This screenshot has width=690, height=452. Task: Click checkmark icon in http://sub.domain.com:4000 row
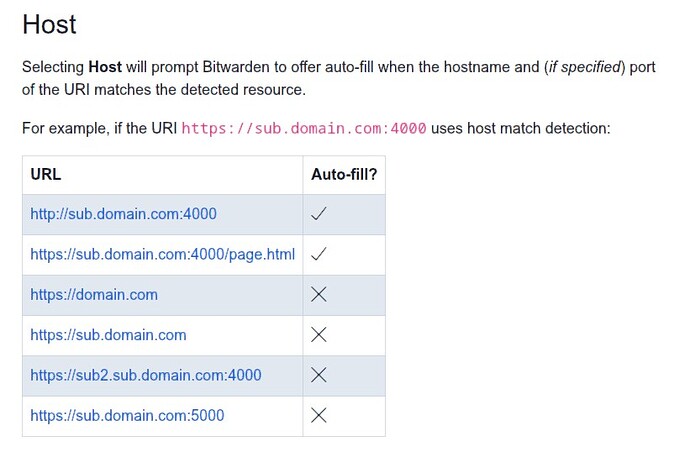pyautogui.click(x=319, y=214)
